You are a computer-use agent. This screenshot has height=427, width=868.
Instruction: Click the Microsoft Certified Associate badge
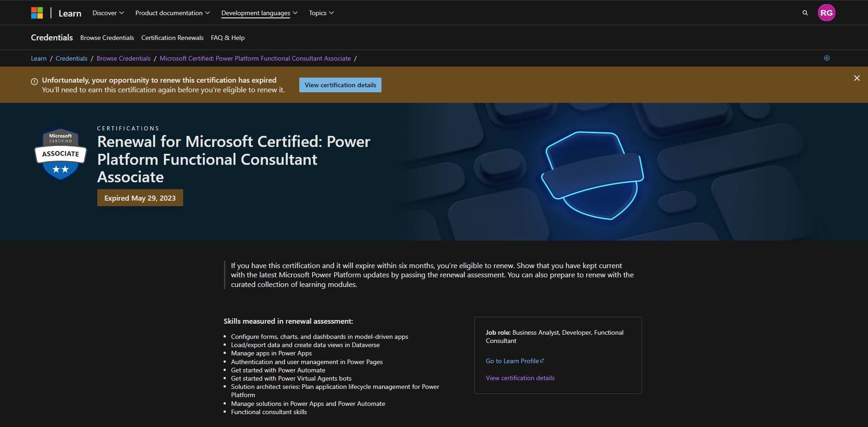(x=61, y=154)
